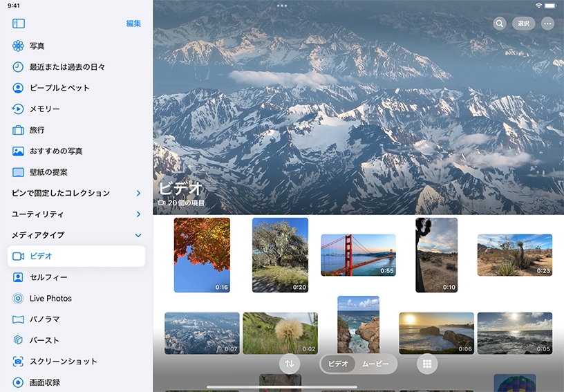Screen dimensions: 564x392
Task: Open the search magnifier icon
Action: coord(500,24)
